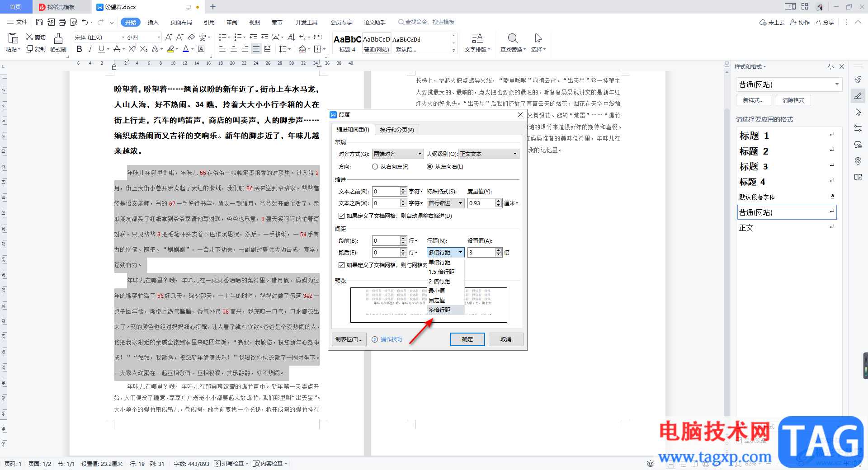The height and width of the screenshot is (470, 868).
Task: Open special format first-line indent dropdown
Action: tap(445, 203)
